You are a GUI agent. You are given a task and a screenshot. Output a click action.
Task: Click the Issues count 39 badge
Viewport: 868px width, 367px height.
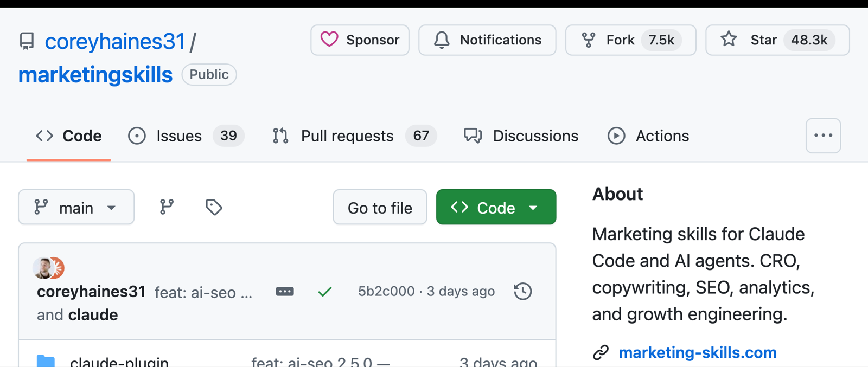pyautogui.click(x=228, y=136)
